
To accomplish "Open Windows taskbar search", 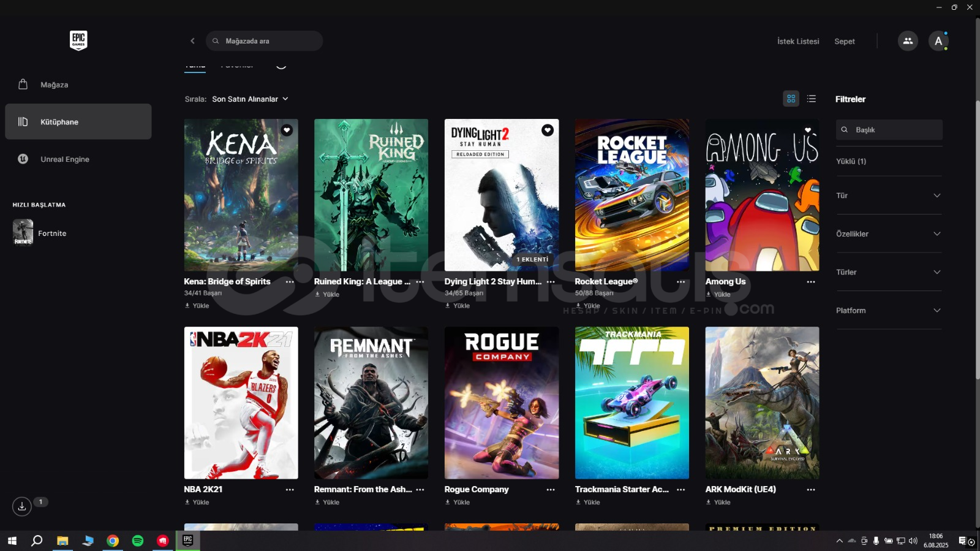I will point(37,541).
